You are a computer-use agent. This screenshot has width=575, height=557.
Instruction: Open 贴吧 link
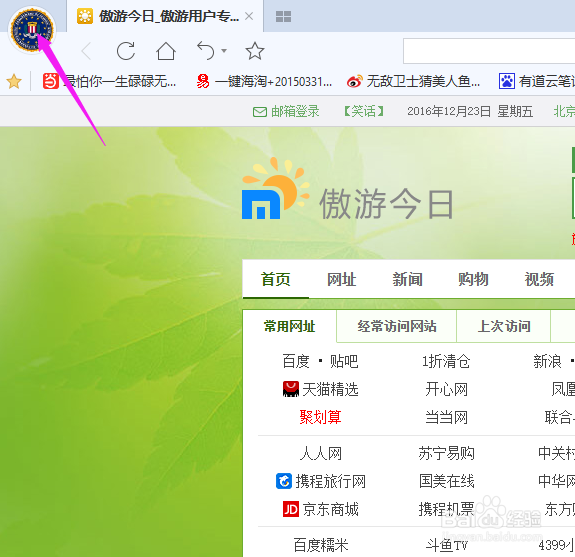[x=344, y=362]
